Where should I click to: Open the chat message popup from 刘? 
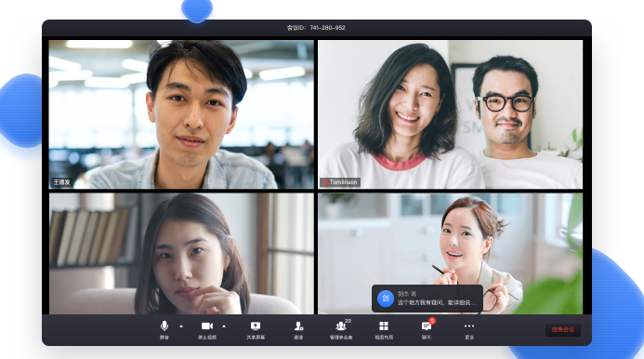point(427,299)
